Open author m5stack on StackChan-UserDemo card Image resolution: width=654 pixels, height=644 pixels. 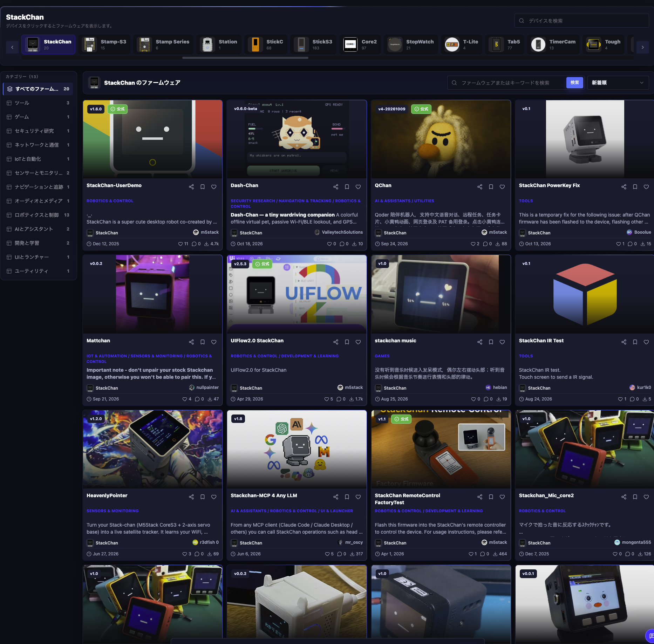click(x=206, y=232)
